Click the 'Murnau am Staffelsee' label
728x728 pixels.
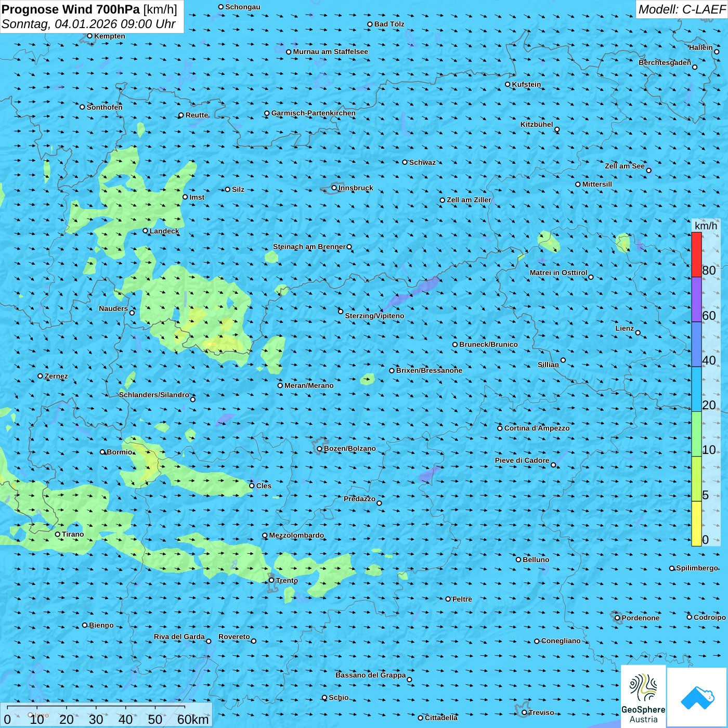coord(331,51)
